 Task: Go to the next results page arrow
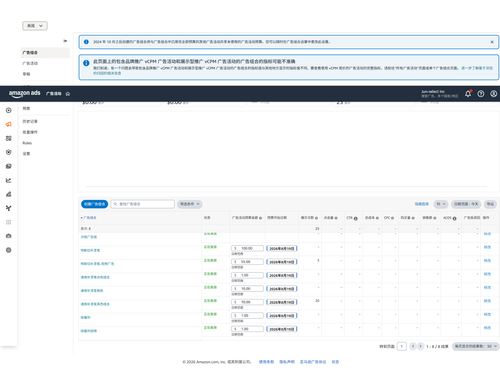pos(421,346)
